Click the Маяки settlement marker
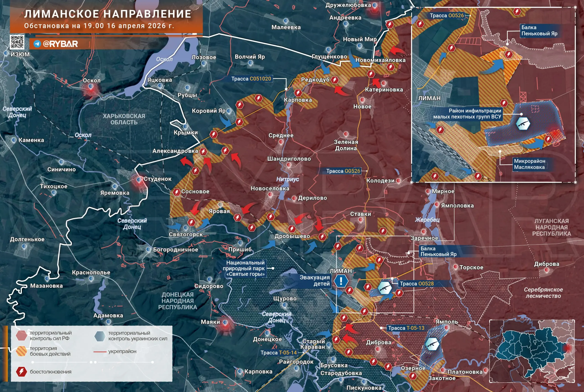Image resolution: width=584 pixels, height=392 pixels. pos(225,323)
